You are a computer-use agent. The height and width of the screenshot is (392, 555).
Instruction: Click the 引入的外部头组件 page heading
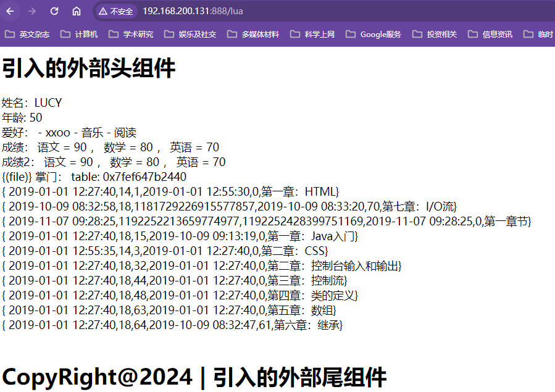pyautogui.click(x=89, y=69)
